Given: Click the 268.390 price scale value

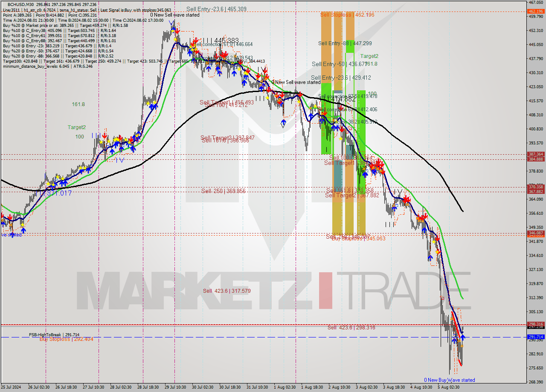Looking at the screenshot, I should pos(536,382).
